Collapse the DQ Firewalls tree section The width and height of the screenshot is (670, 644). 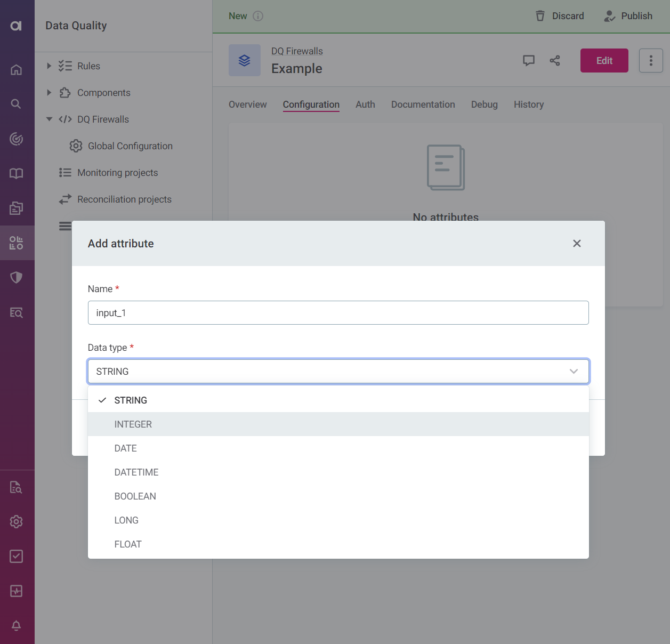coord(49,119)
